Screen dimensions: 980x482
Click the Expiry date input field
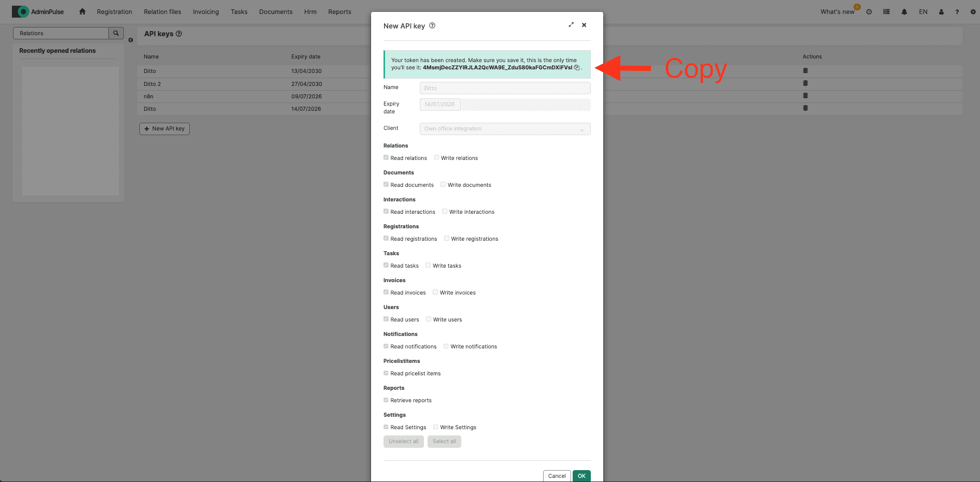pyautogui.click(x=440, y=105)
